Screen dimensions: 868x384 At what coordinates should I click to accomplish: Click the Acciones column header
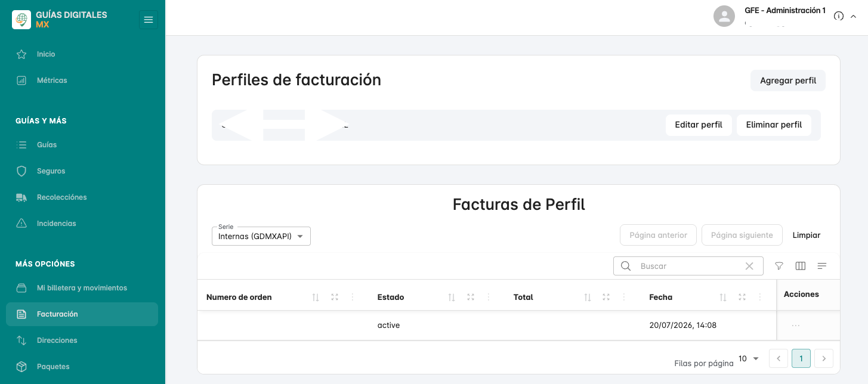801,294
